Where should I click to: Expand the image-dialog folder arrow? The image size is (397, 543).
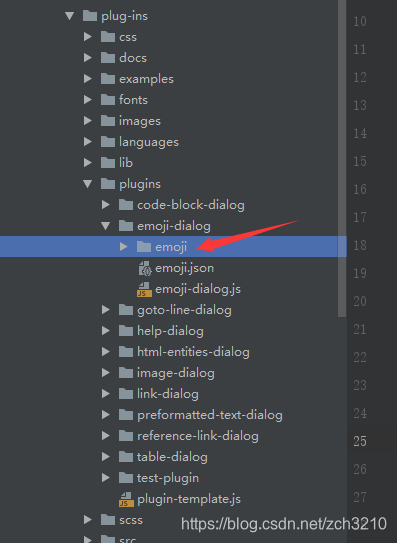click(x=106, y=373)
